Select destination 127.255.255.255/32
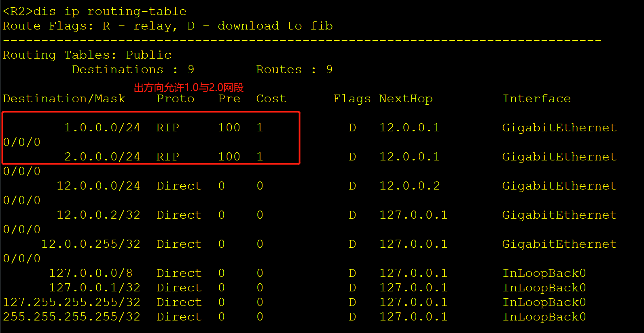The width and height of the screenshot is (644, 333). tap(72, 302)
